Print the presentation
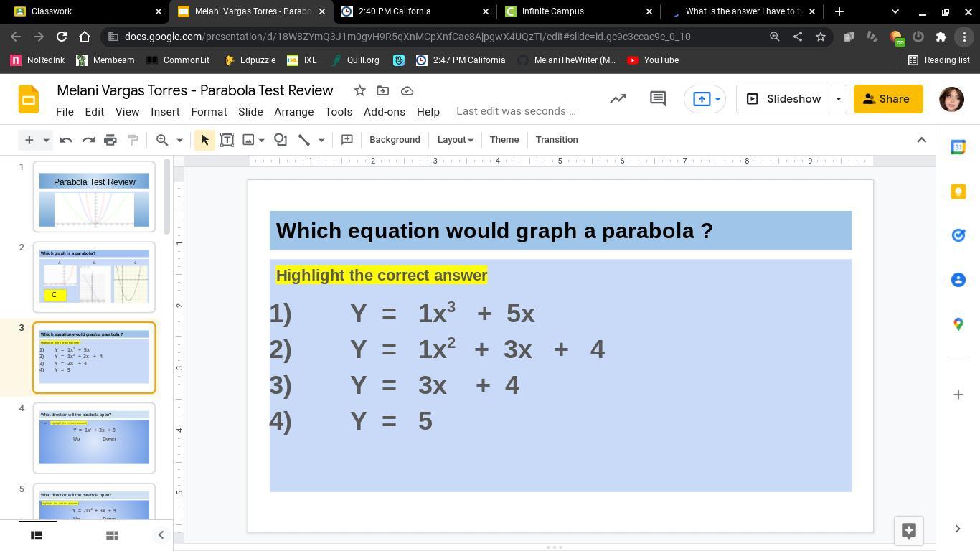 [110, 140]
